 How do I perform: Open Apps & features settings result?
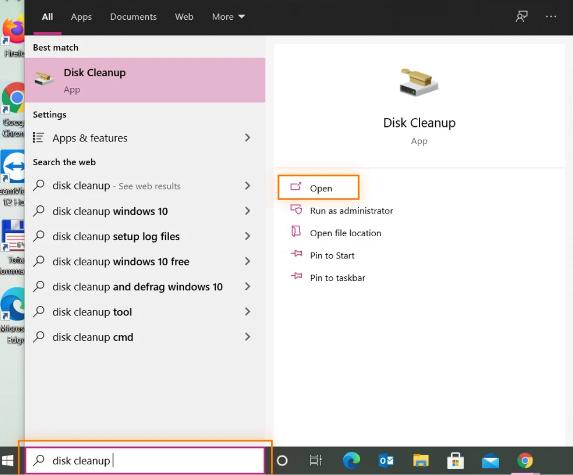click(145, 138)
